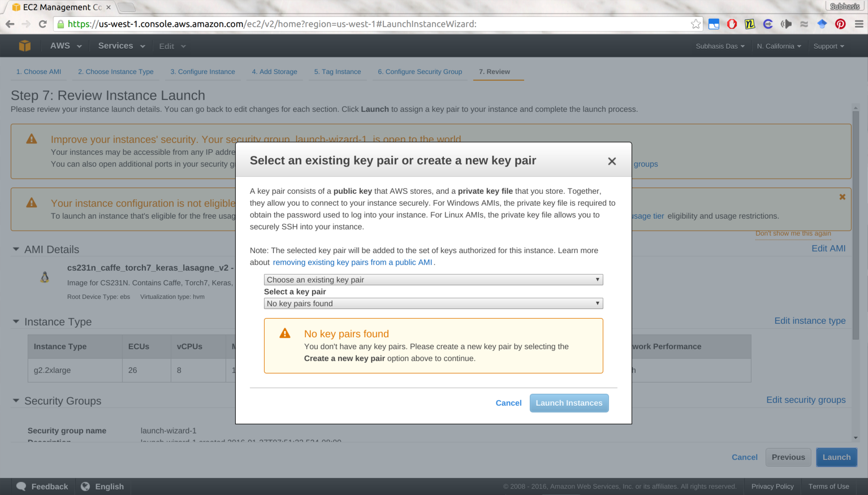Screen dimensions: 868x495
Task: Open the 'No key pairs found' dropdown
Action: [433, 303]
